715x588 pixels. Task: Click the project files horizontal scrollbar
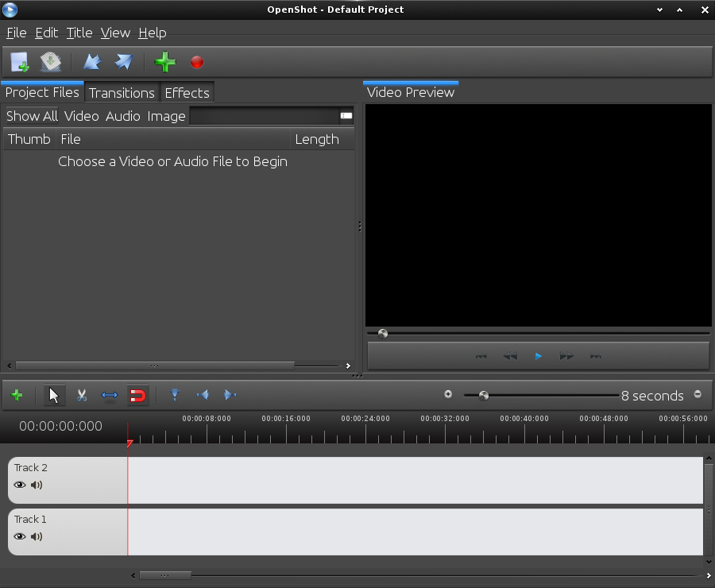coord(155,366)
